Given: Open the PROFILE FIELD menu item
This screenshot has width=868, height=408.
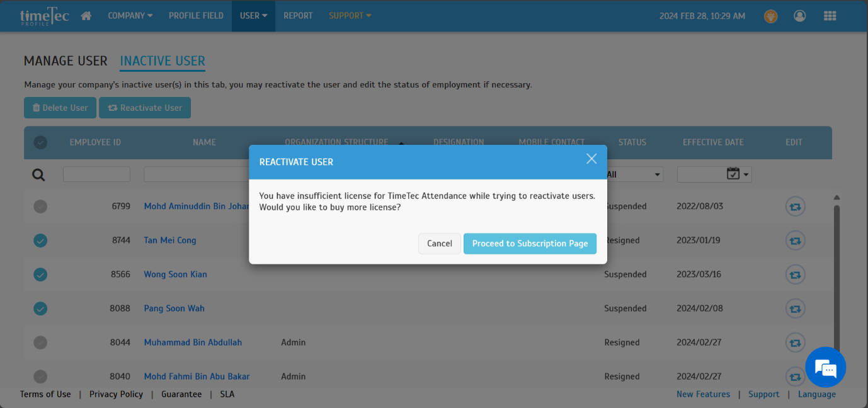Looking at the screenshot, I should pos(196,16).
